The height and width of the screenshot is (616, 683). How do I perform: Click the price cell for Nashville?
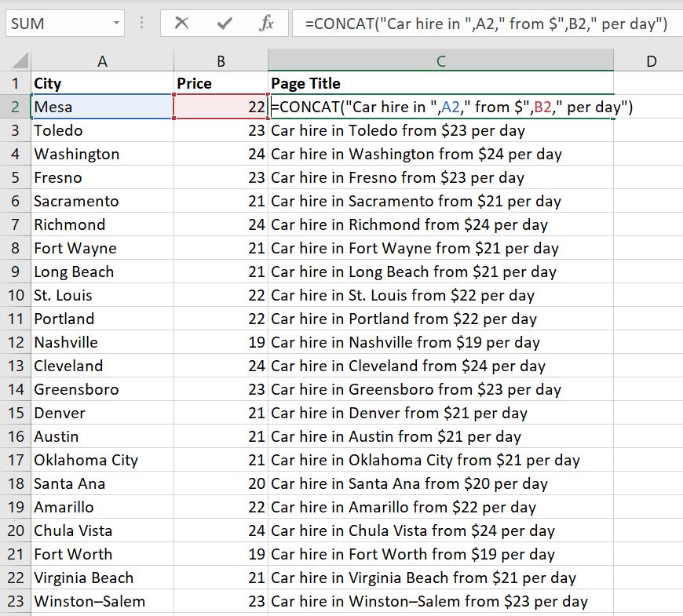tap(221, 342)
